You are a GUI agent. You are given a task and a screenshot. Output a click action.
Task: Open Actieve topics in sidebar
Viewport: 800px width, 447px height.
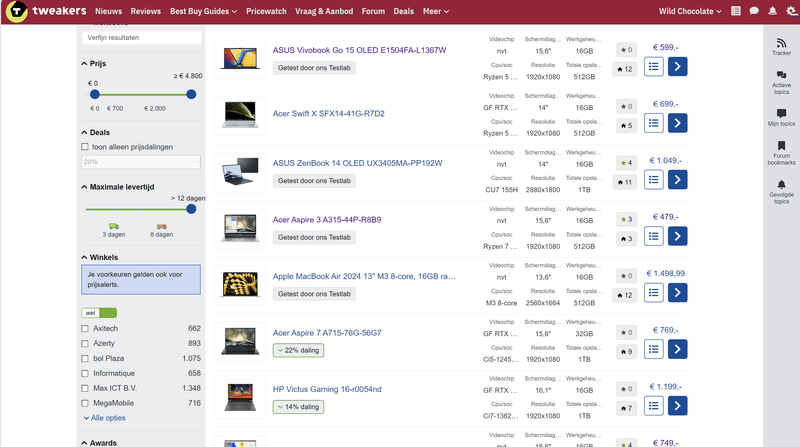click(781, 82)
